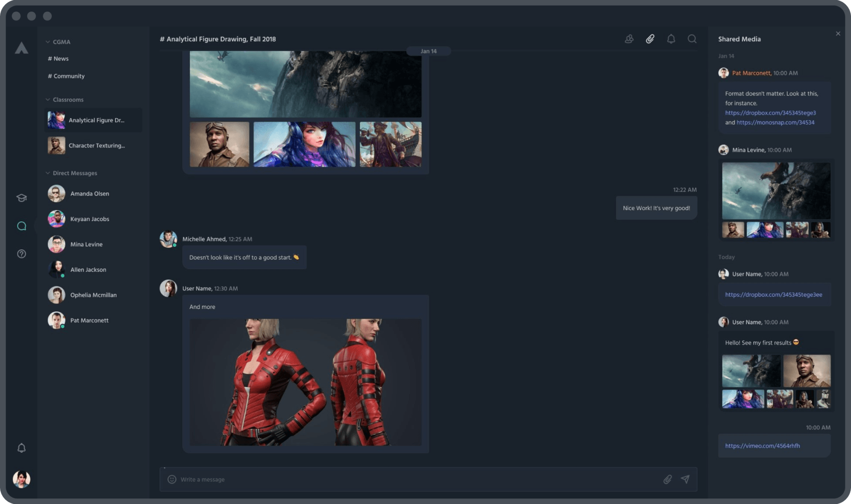851x504 pixels.
Task: Open the emoji picker smiley icon
Action: coord(172,479)
